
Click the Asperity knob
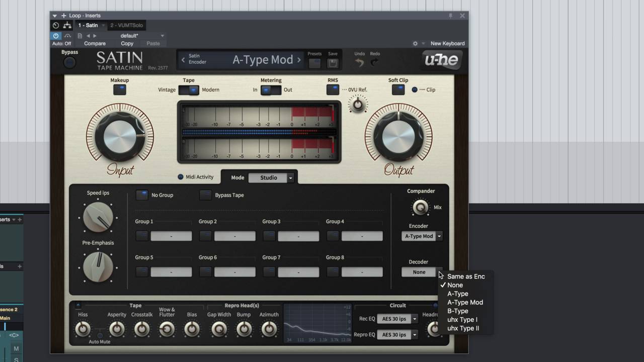coord(117,329)
